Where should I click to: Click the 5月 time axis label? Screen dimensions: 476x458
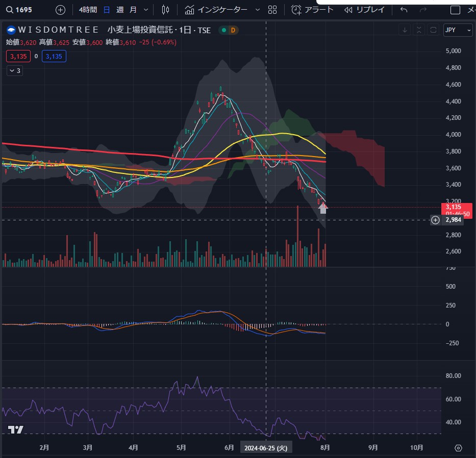pos(181,448)
